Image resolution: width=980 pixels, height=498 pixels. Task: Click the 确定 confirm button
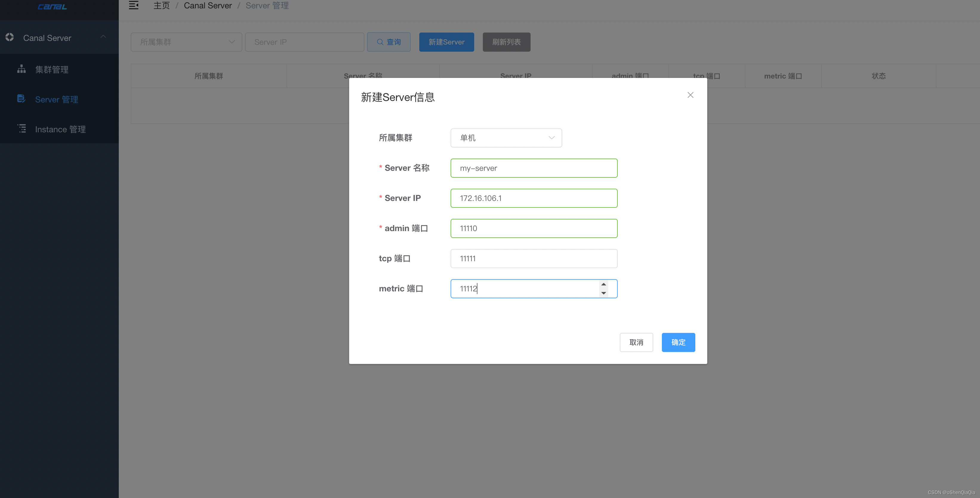[678, 342]
